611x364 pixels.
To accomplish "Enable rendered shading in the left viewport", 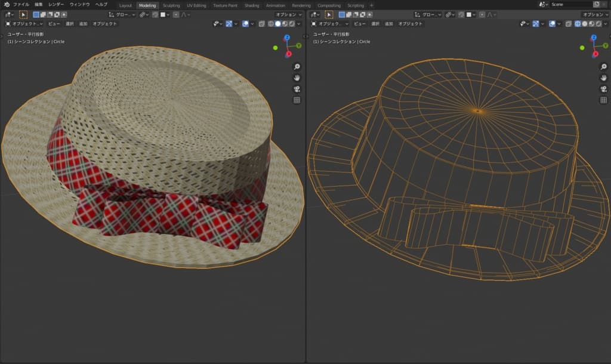I will click(x=291, y=24).
